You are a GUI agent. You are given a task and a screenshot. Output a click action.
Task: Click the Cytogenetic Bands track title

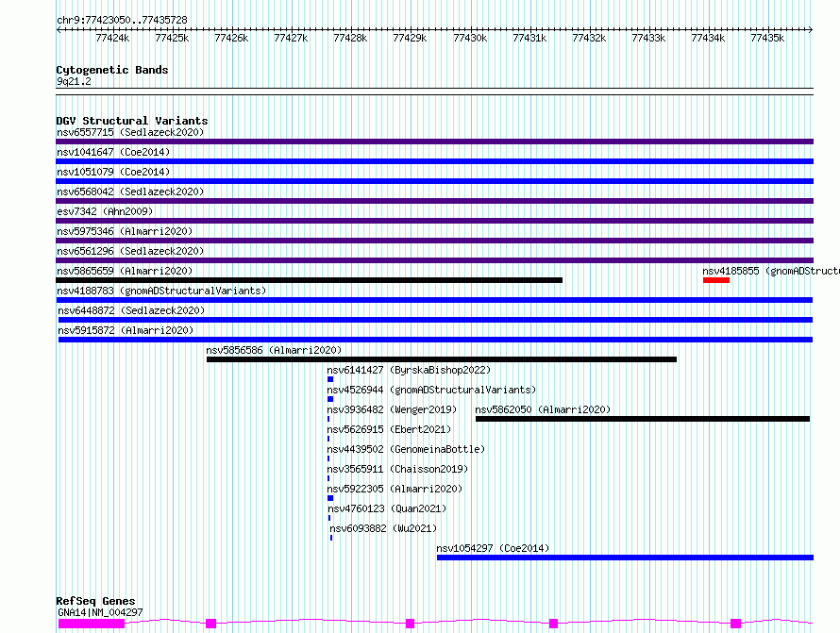tap(112, 70)
